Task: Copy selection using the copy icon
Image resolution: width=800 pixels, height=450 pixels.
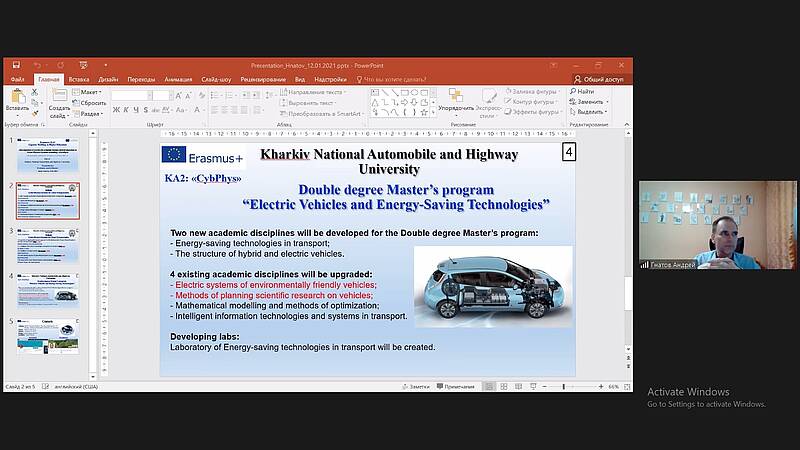Action: pos(35,103)
